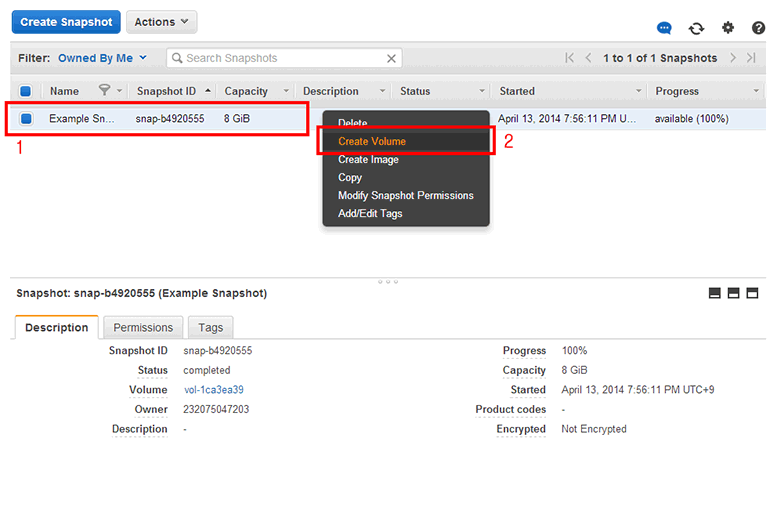
Task: Click the Name column filter funnel icon
Action: point(104,91)
